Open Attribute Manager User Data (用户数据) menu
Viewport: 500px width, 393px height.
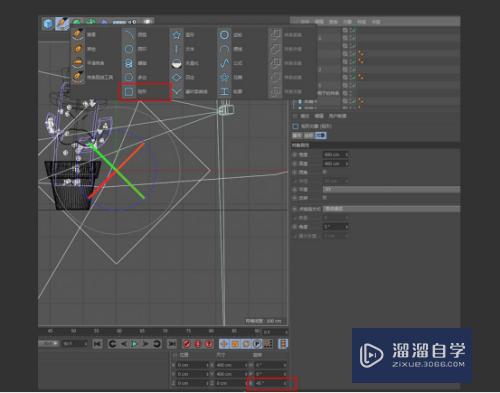click(x=338, y=116)
